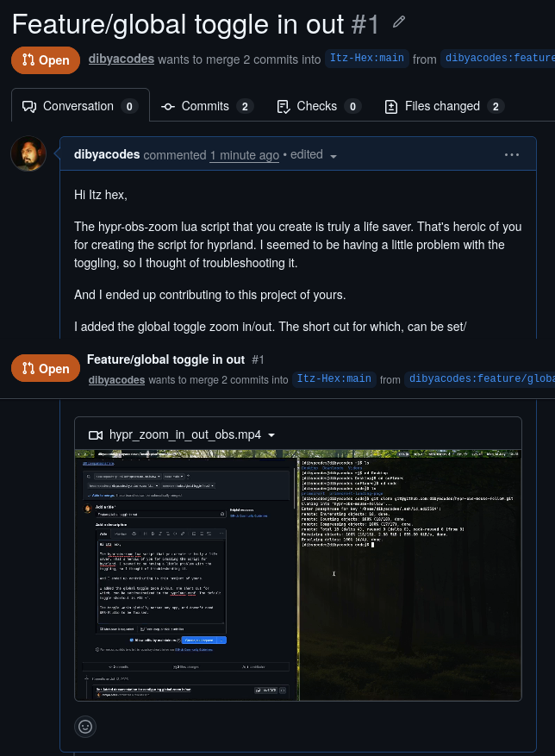Image resolution: width=555 pixels, height=756 pixels.
Task: Switch to the Commits tab
Action: point(208,106)
